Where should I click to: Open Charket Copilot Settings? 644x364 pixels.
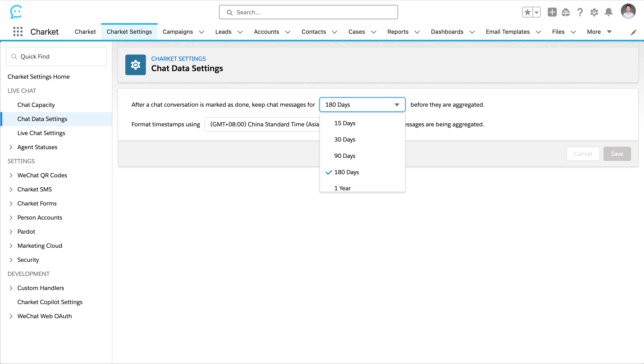(x=50, y=302)
